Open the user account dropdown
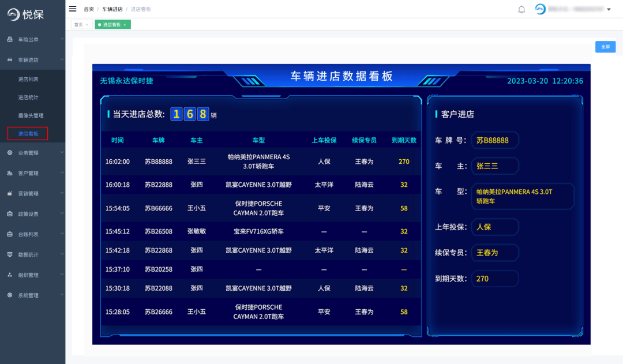623x364 pixels. 609,9
